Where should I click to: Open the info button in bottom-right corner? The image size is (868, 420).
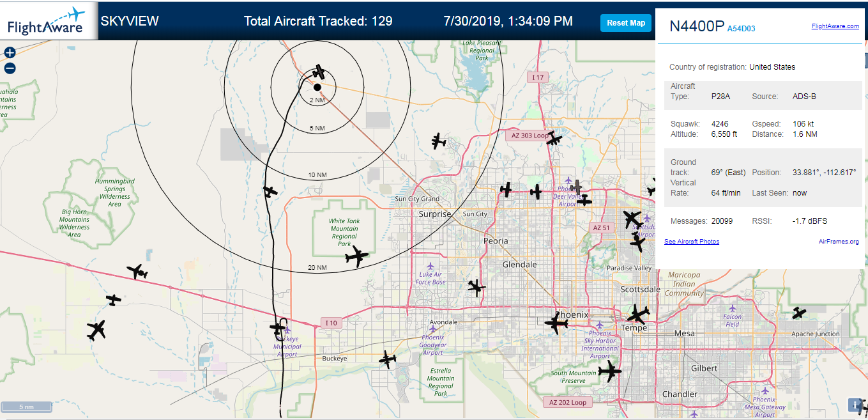click(855, 404)
